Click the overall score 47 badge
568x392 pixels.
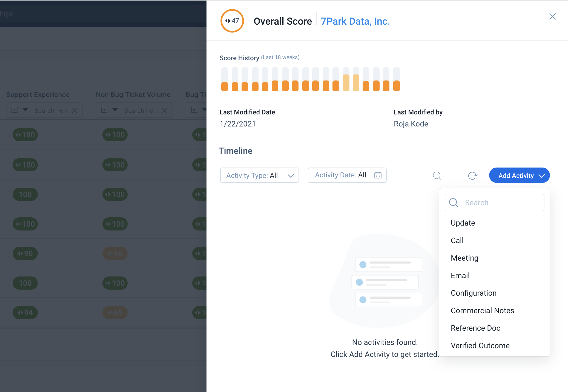tap(232, 21)
